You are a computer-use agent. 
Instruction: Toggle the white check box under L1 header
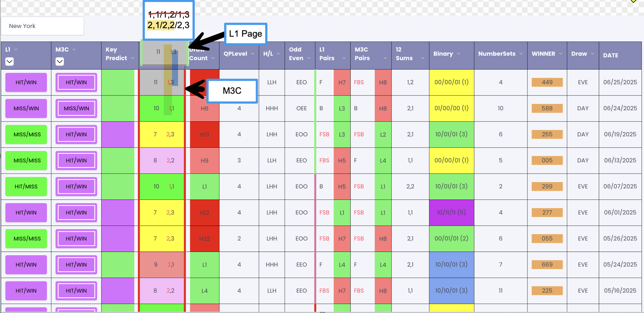[x=10, y=62]
